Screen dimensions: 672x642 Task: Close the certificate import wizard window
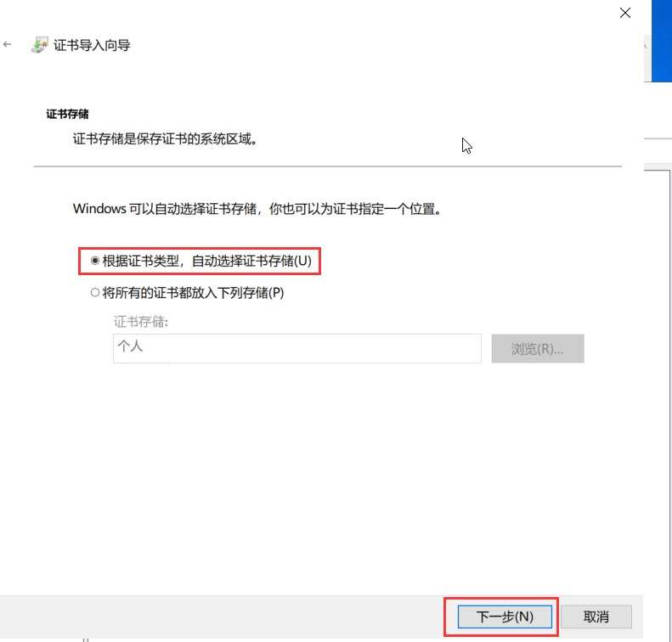point(625,13)
